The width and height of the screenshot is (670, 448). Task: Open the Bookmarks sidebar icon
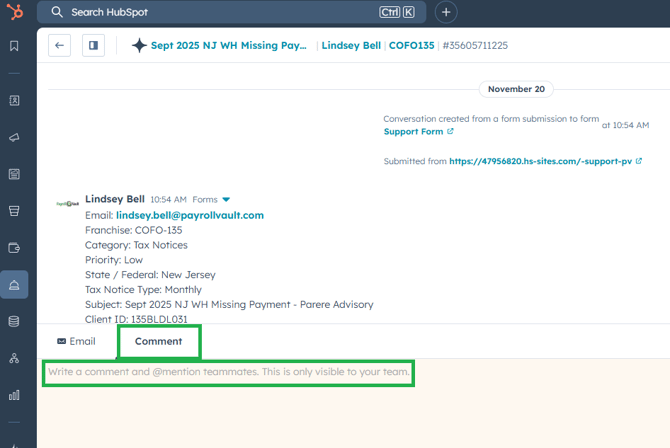[x=14, y=46]
